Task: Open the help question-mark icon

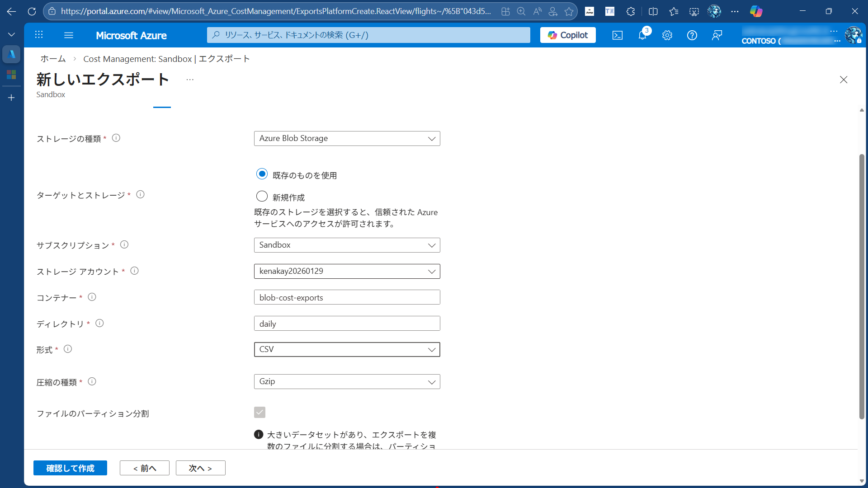Action: pyautogui.click(x=692, y=35)
